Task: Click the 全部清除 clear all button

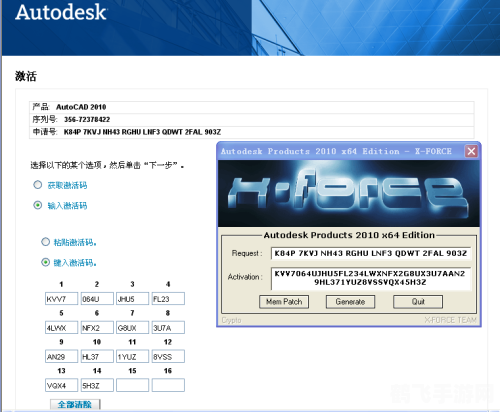Action: pos(75,404)
